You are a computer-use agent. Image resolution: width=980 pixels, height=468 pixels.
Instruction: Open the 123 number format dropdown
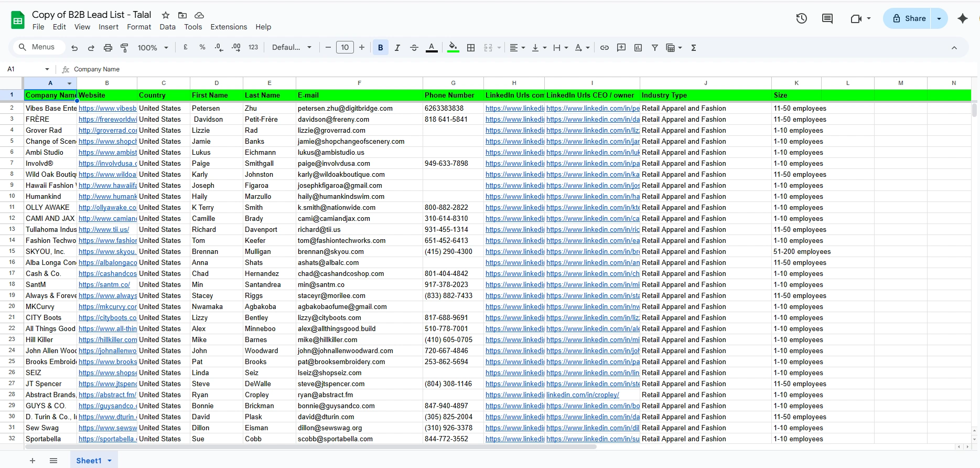[x=253, y=47]
